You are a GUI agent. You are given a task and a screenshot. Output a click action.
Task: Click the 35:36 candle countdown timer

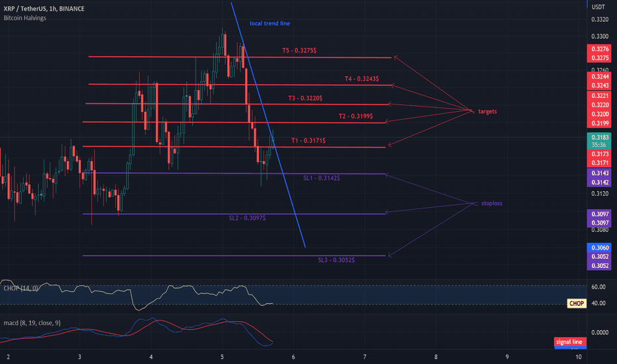(599, 145)
